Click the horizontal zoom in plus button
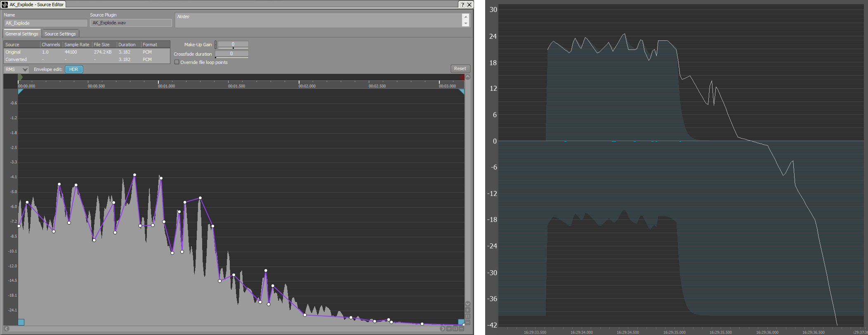 pyautogui.click(x=449, y=329)
